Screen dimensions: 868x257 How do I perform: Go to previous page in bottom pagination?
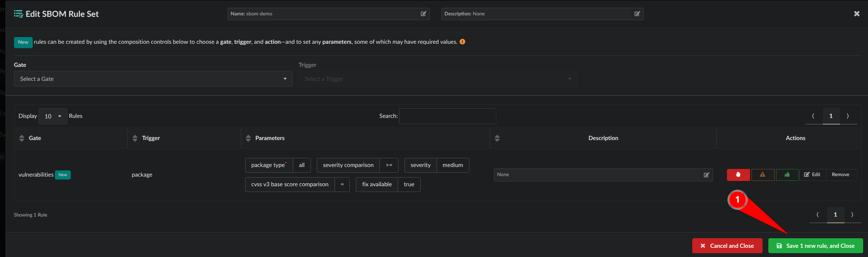tap(817, 215)
